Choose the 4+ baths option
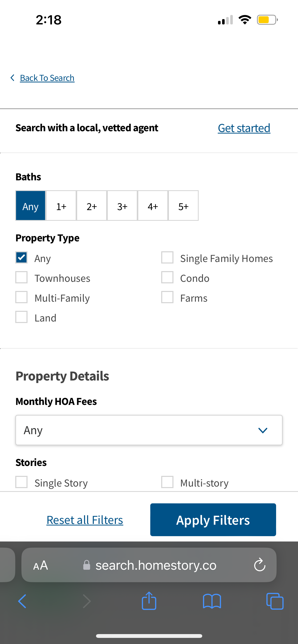The height and width of the screenshot is (644, 298). 153,206
